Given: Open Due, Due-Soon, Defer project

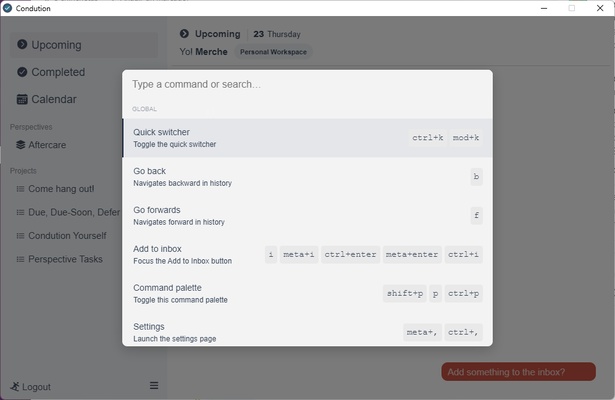Looking at the screenshot, I should [74, 212].
